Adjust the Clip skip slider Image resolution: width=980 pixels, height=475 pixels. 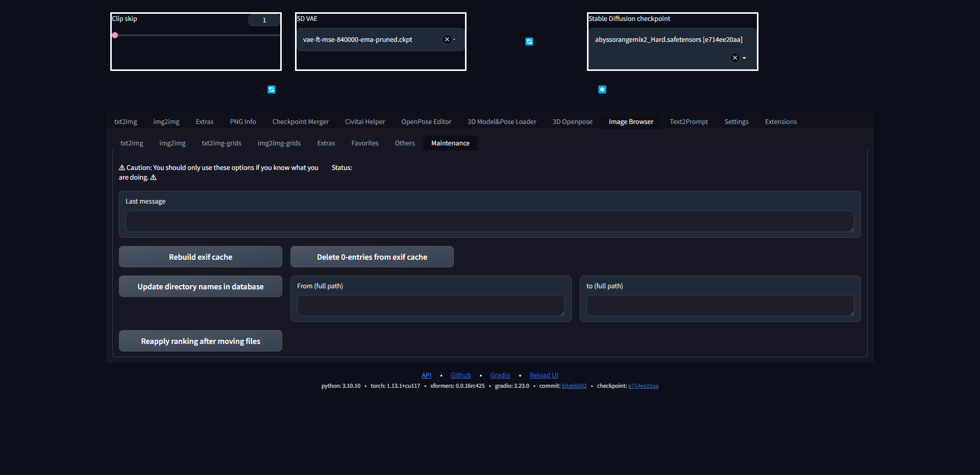pyautogui.click(x=115, y=35)
